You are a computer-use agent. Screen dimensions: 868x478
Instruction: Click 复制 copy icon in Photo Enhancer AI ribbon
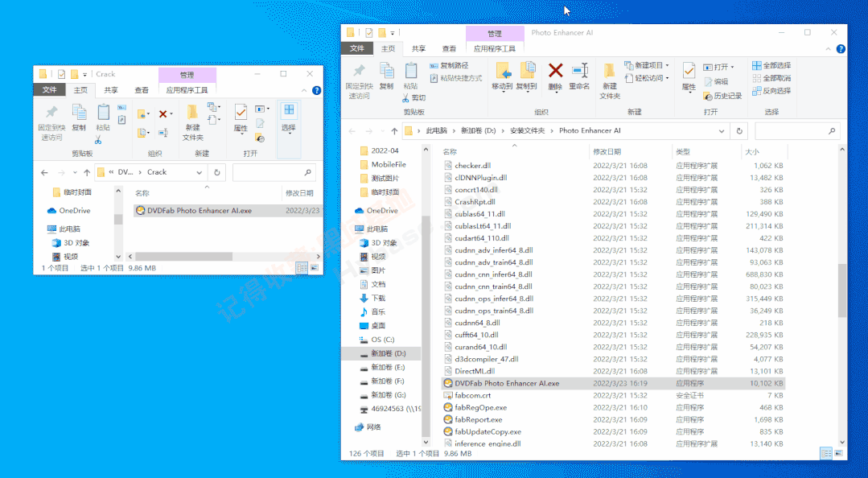[x=386, y=70]
